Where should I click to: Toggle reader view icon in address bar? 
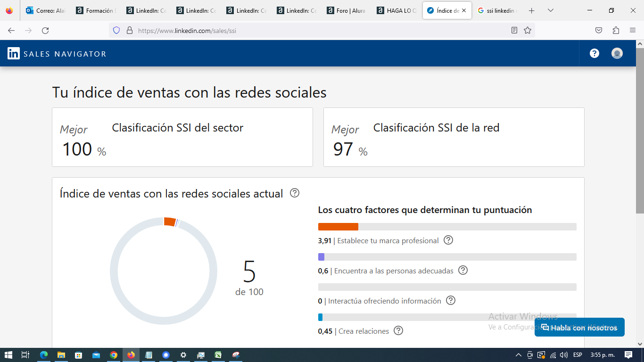pos(514,30)
